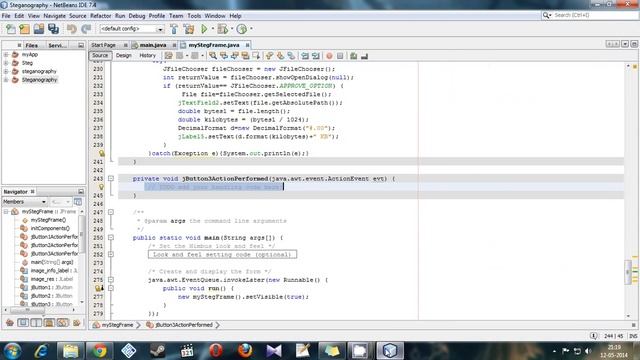
Task: Open dropdown arrow next to Run icon
Action: [x=212, y=29]
